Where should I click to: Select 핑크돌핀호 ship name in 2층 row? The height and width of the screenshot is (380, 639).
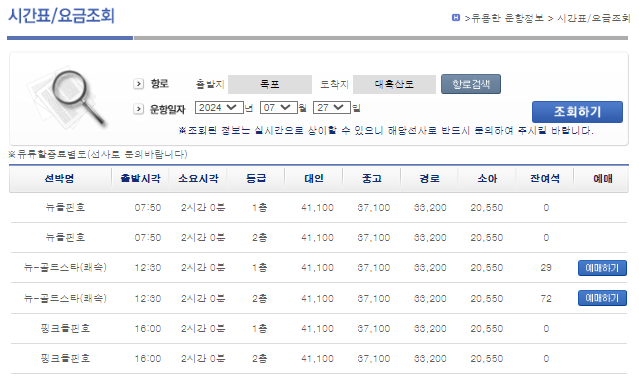pos(65,358)
